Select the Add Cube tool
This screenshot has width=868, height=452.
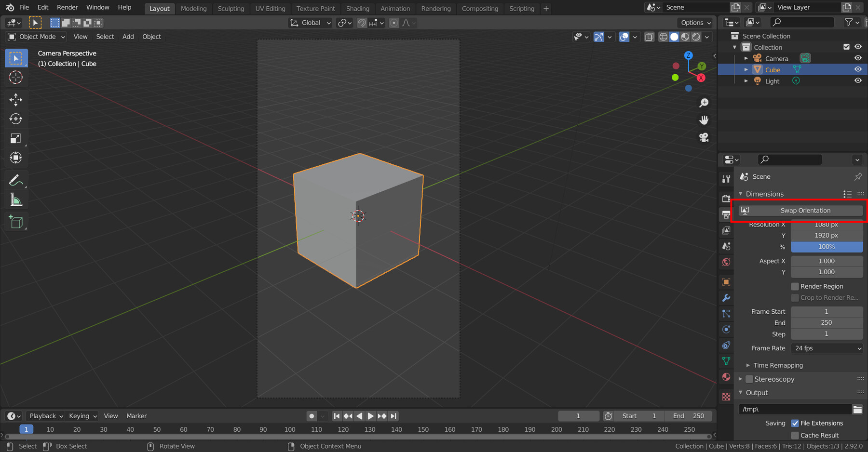pos(16,222)
